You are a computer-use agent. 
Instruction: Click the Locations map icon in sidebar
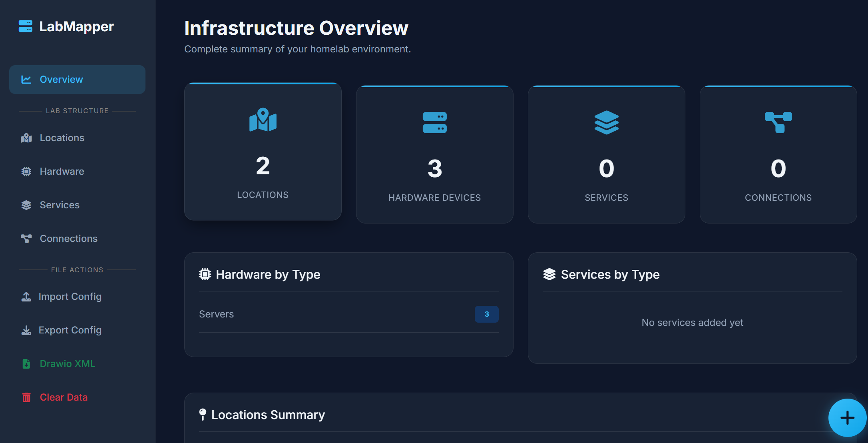26,138
